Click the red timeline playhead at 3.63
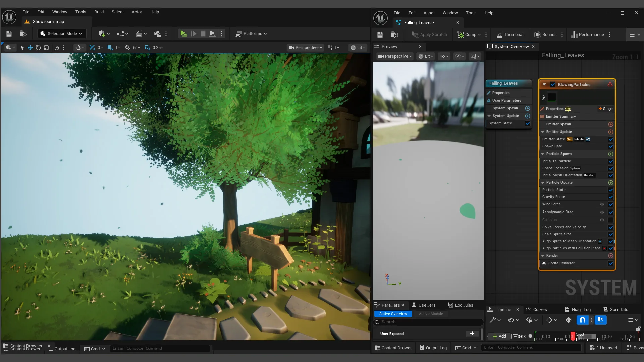The width and height of the screenshot is (644, 362). point(573,336)
